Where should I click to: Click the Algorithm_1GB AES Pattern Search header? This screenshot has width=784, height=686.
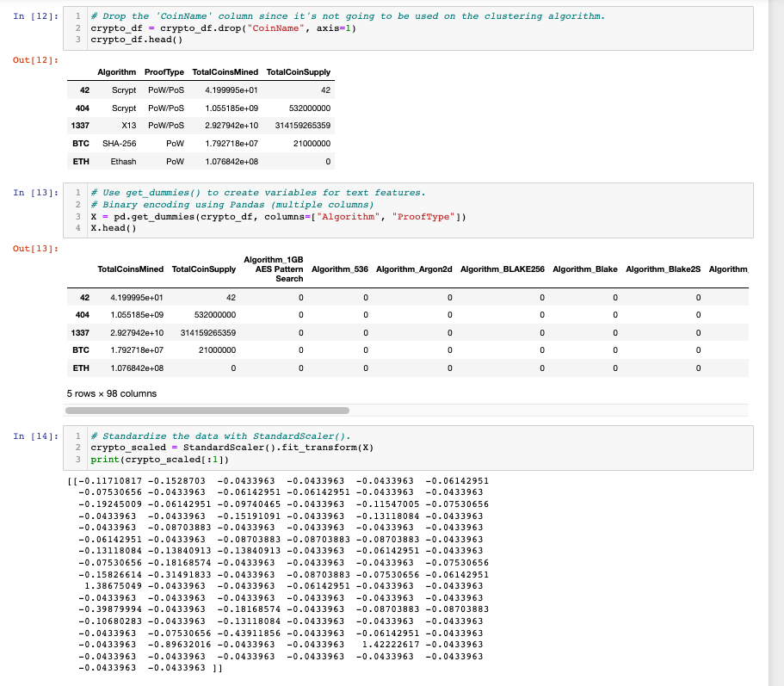(x=274, y=269)
